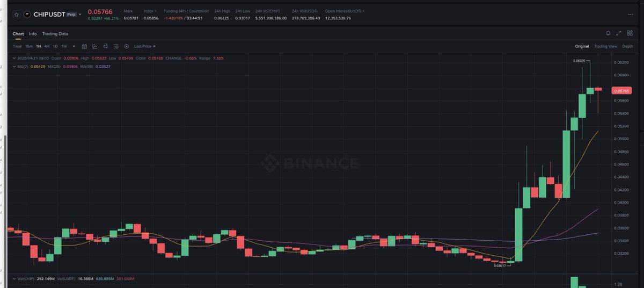
Task: Click the current price label 0.05765 on axis
Action: point(621,91)
